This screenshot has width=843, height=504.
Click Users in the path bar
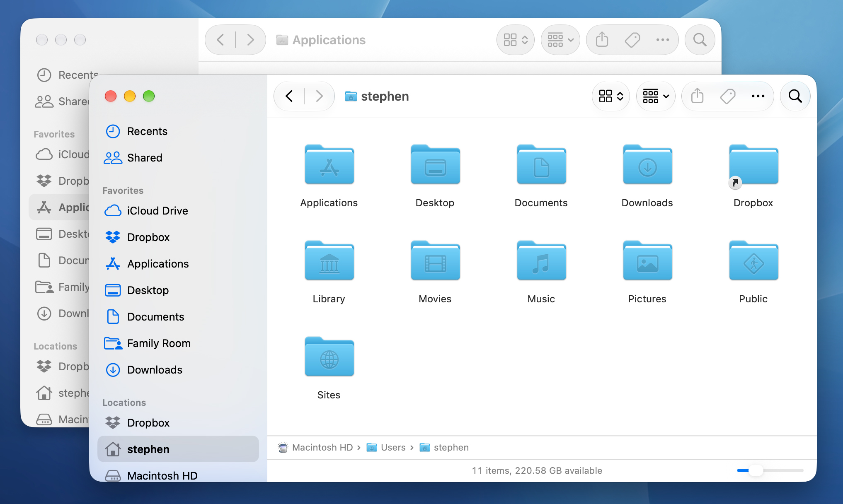tap(386, 447)
